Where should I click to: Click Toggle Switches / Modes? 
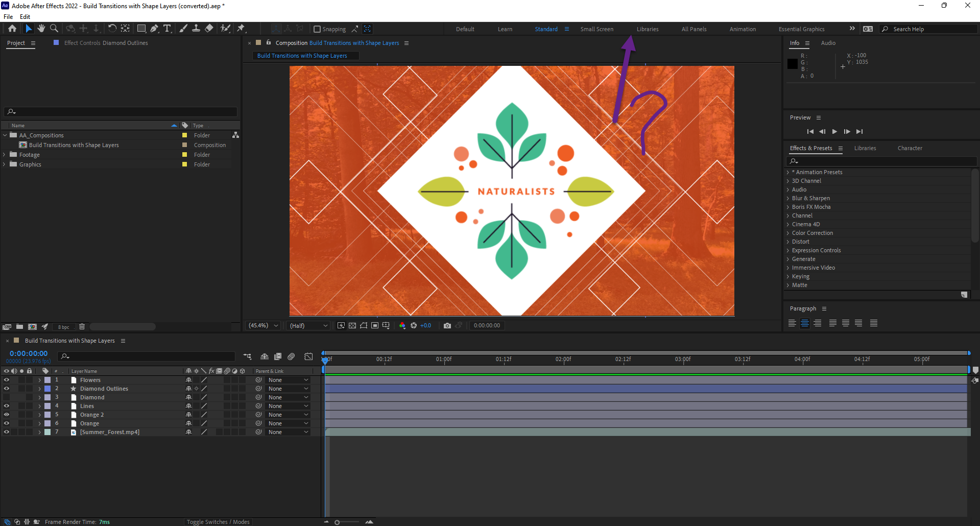[x=218, y=522]
